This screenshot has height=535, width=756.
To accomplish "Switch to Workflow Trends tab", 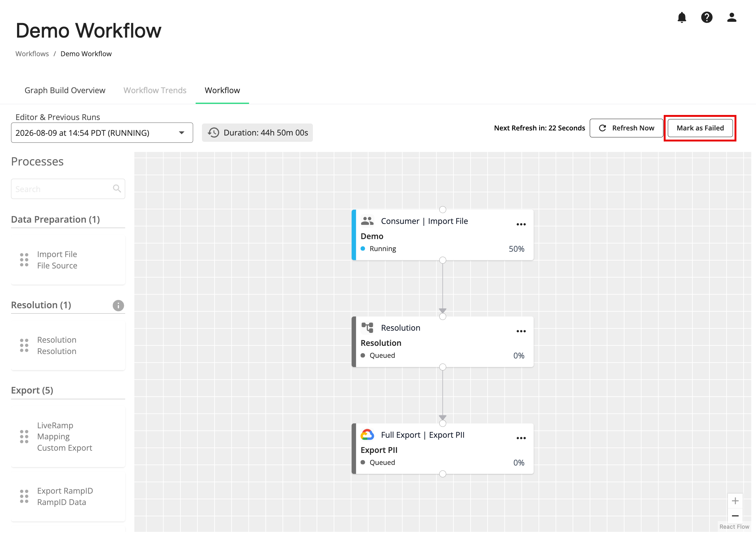I will point(155,90).
